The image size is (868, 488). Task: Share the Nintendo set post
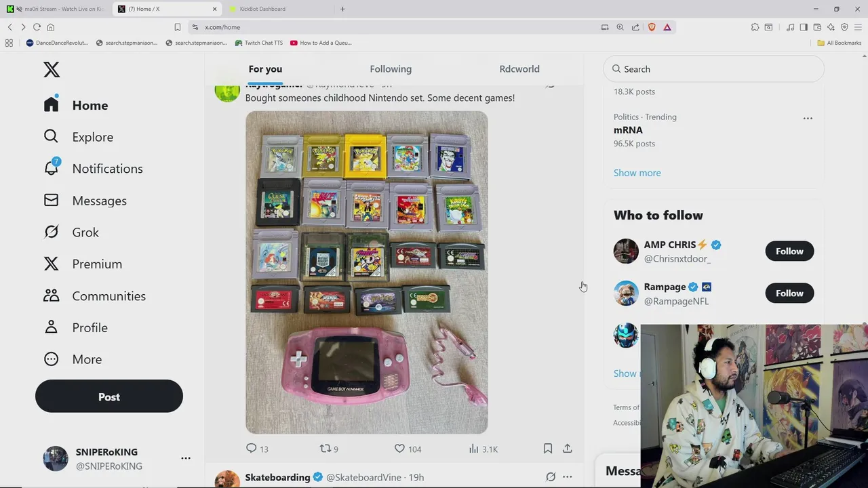click(568, 449)
